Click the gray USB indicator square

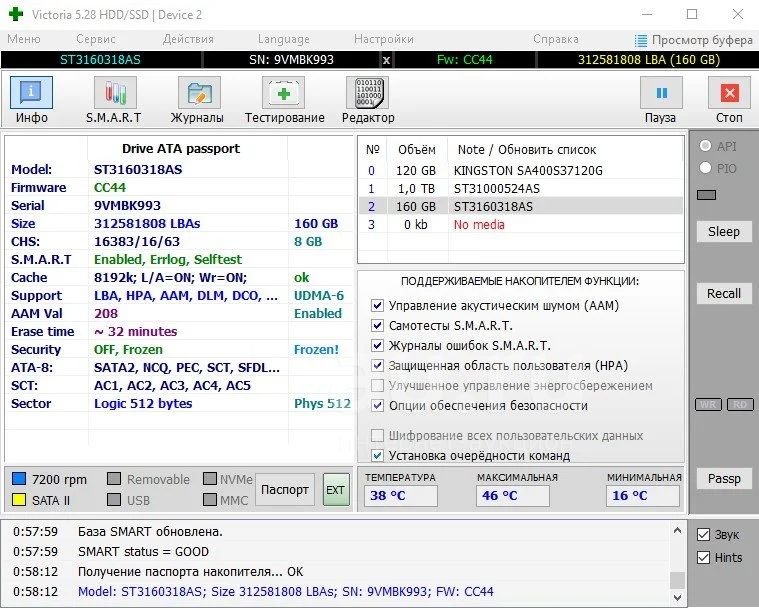click(x=114, y=500)
